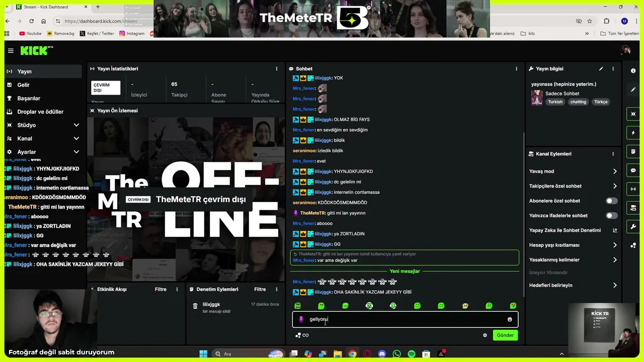The image size is (644, 362).
Task: Select the Stream - Kick Dashboard browser tab
Action: click(52, 7)
